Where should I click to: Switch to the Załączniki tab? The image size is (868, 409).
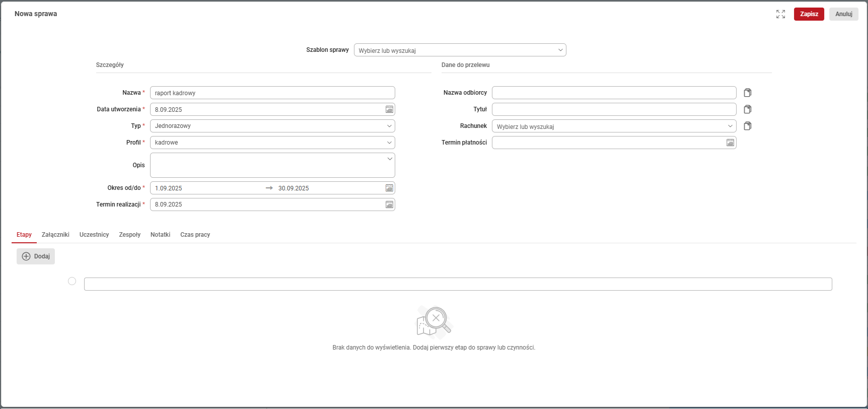(55, 235)
